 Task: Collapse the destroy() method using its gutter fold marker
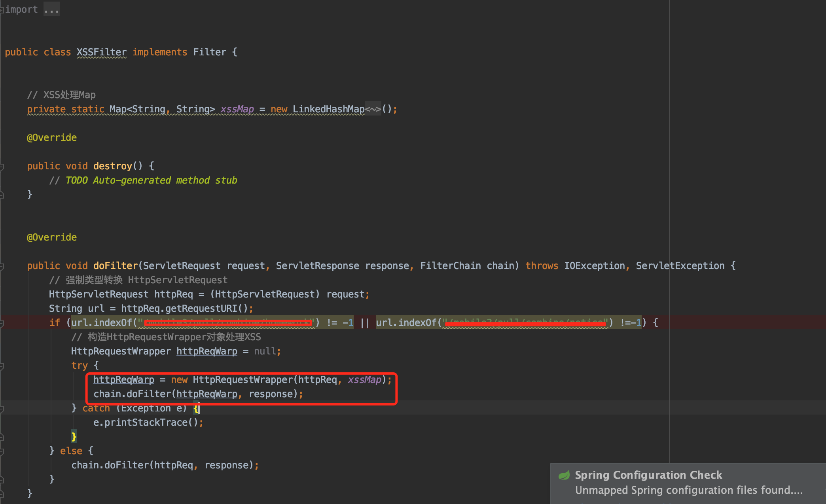[x=2, y=167]
